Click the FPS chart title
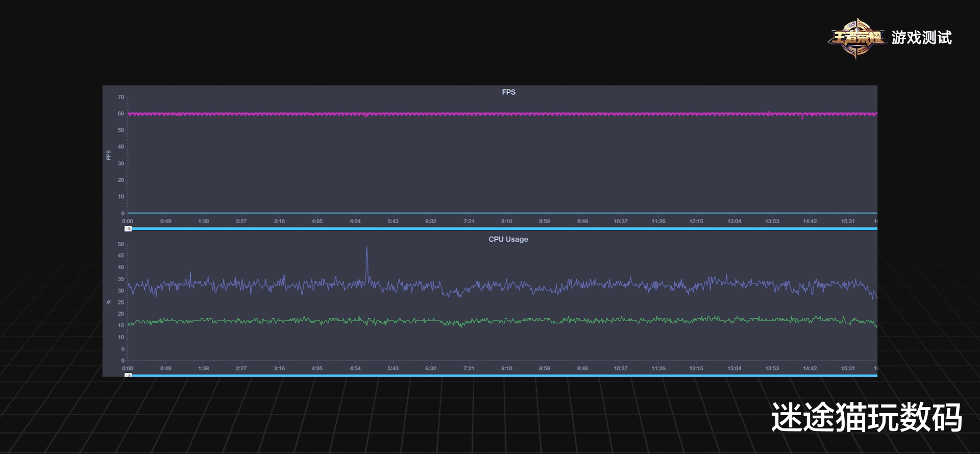This screenshot has height=454, width=980. pyautogui.click(x=508, y=92)
